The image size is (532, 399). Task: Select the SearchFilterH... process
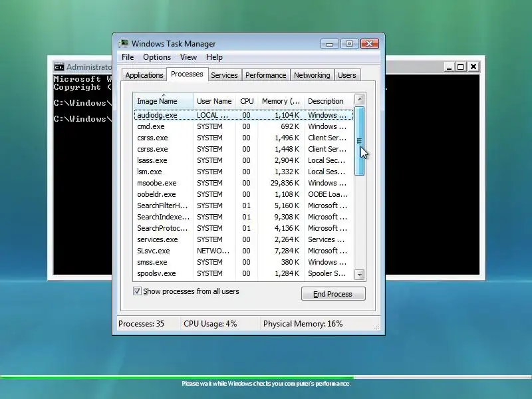(x=243, y=205)
